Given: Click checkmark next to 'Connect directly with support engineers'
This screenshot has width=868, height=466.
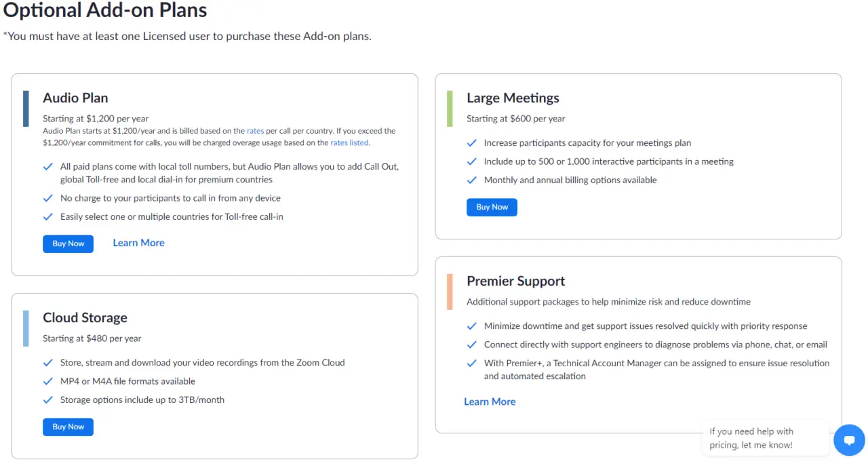Looking at the screenshot, I should point(472,345).
